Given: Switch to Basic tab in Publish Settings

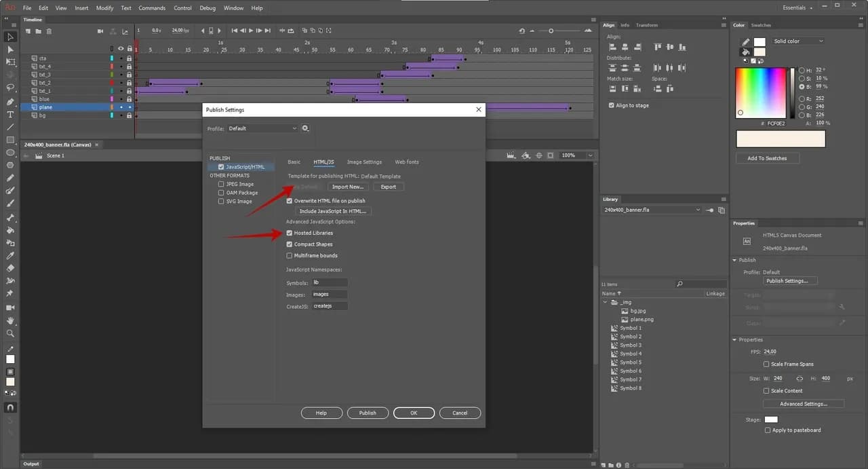Looking at the screenshot, I should click(x=294, y=162).
